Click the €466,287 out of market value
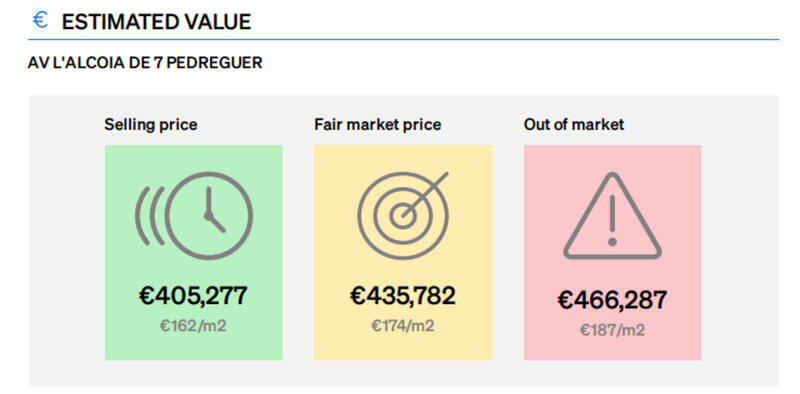Viewport: 800px width, 394px height. [612, 300]
